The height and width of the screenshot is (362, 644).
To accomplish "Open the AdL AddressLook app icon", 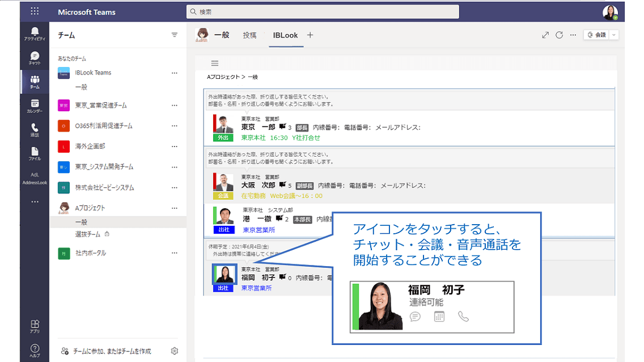I will (x=35, y=179).
